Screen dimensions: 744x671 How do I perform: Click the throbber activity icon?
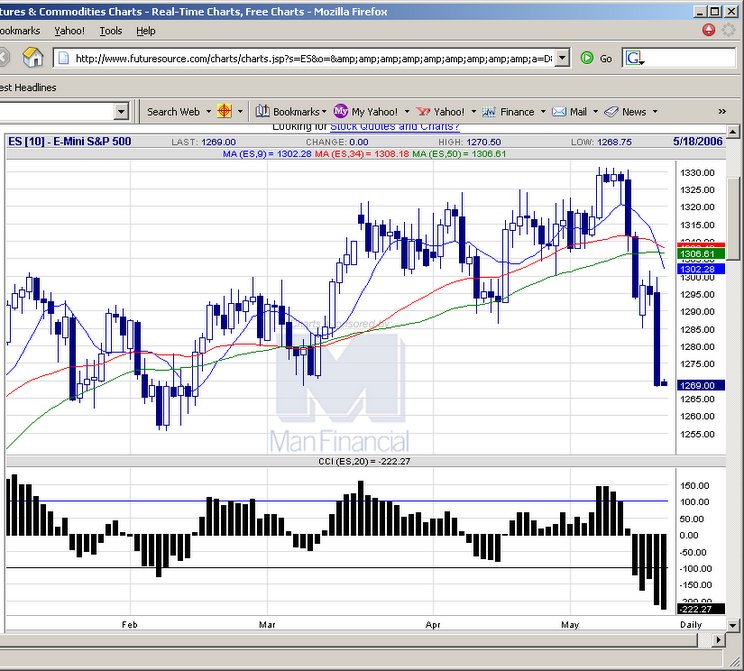pos(728,30)
